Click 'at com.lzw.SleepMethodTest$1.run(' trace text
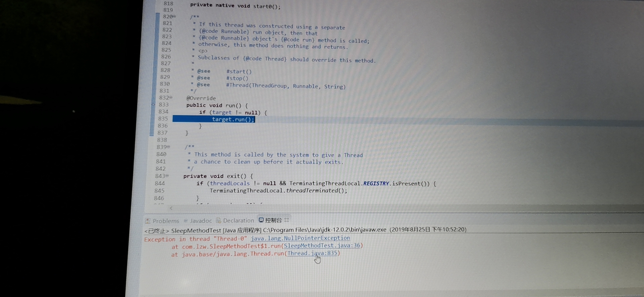Screen dimensions: 644x297 click(x=228, y=246)
